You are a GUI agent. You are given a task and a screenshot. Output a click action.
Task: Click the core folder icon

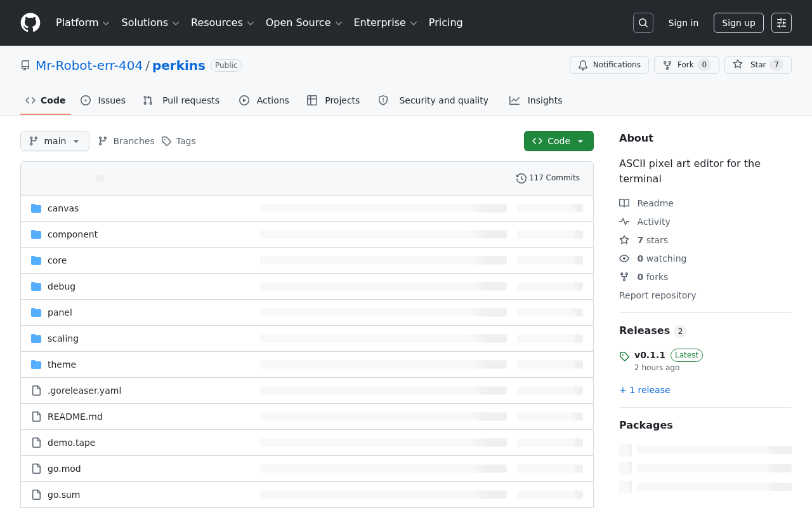point(36,260)
